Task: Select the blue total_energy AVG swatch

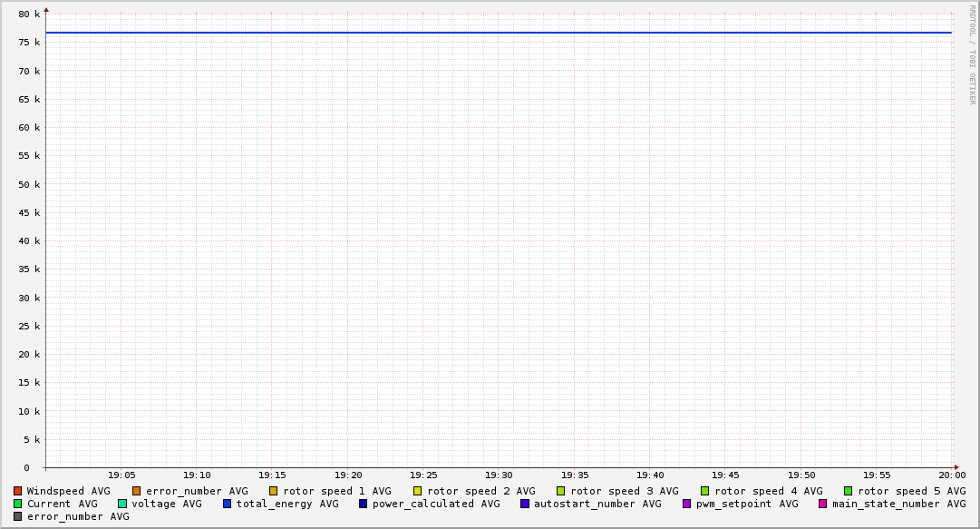Action: tap(227, 504)
